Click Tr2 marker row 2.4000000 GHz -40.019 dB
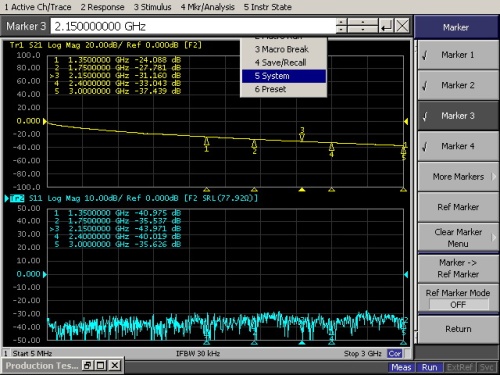Screen dimensions: 500x375 117,236
